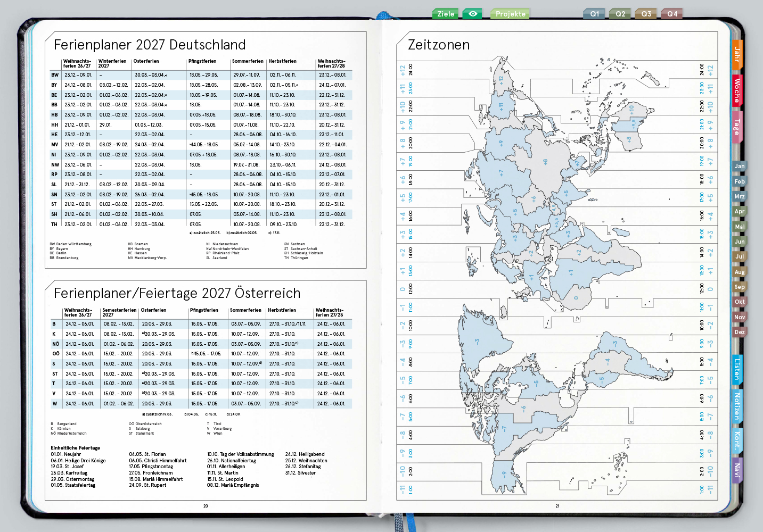This screenshot has width=763, height=532.
Task: Go to the Mrz month tab
Action: (740, 196)
